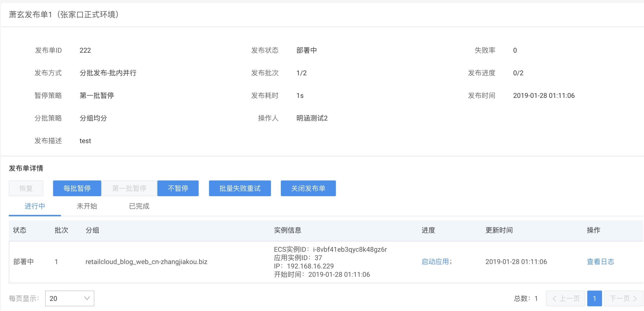Image resolution: width=644 pixels, height=311 pixels.
Task: Choose 不暂停 option
Action: 178,188
